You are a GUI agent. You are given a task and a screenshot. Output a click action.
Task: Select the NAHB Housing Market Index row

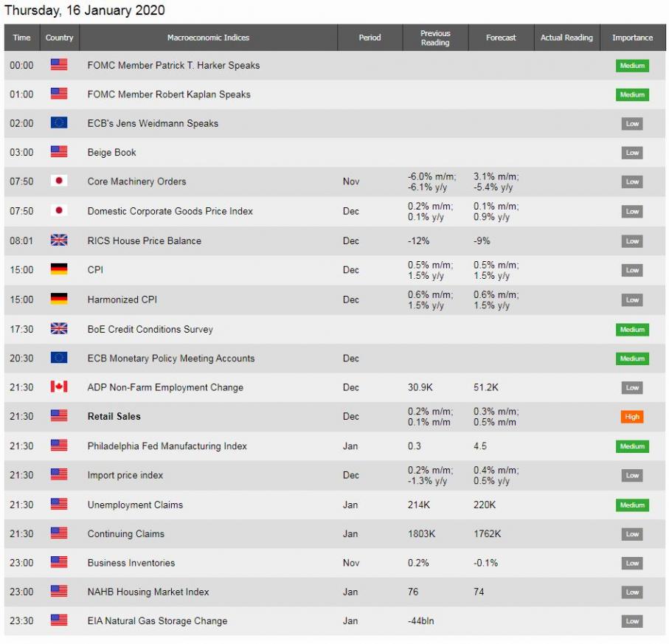point(148,592)
